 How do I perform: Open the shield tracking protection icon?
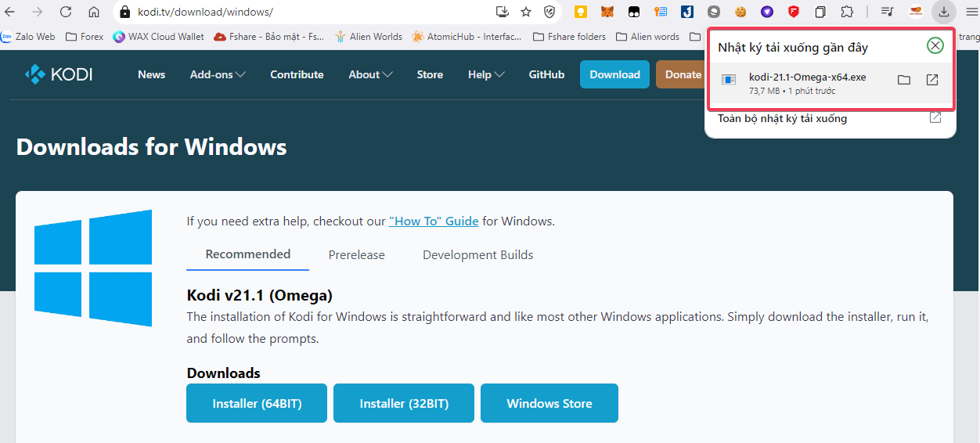click(549, 12)
